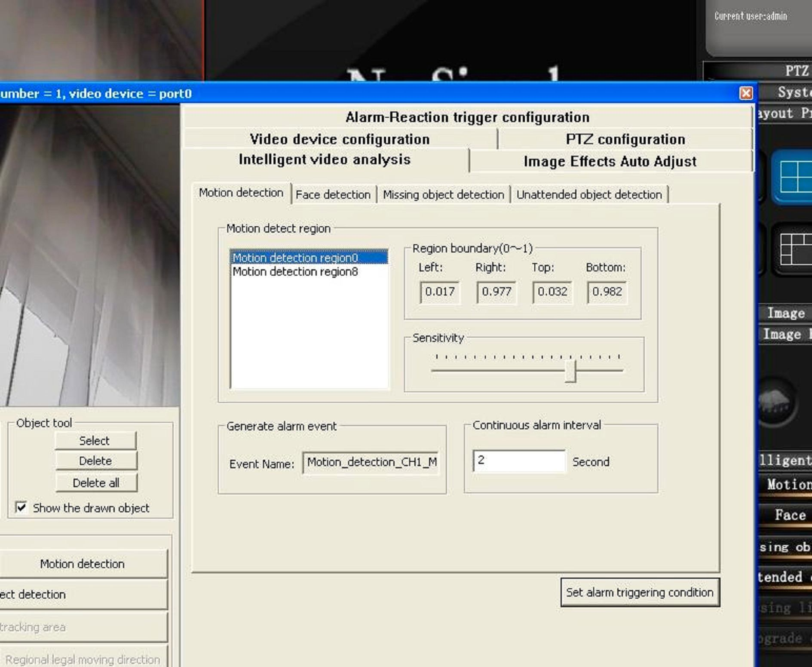Screen dimensions: 812x667
Task: Open Image Effects Auto Adjust tab
Action: click(x=610, y=161)
